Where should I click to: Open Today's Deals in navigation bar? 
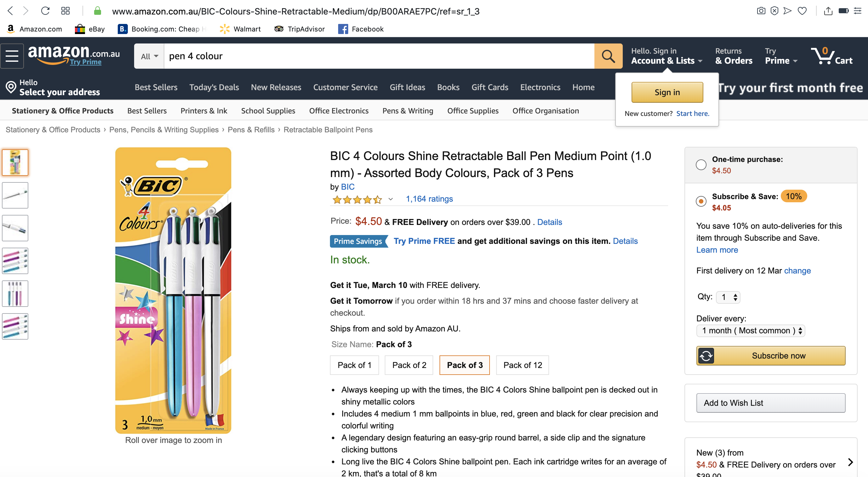pos(214,87)
